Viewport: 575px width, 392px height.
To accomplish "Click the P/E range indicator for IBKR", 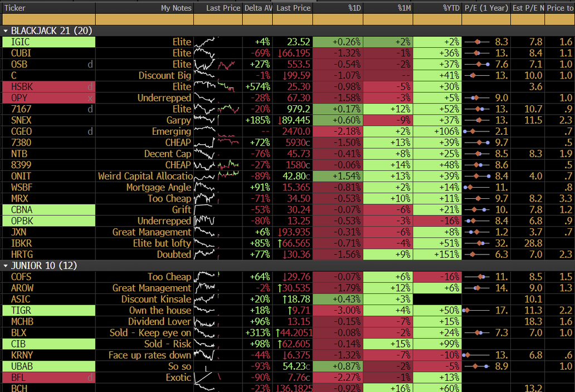I will point(477,243).
